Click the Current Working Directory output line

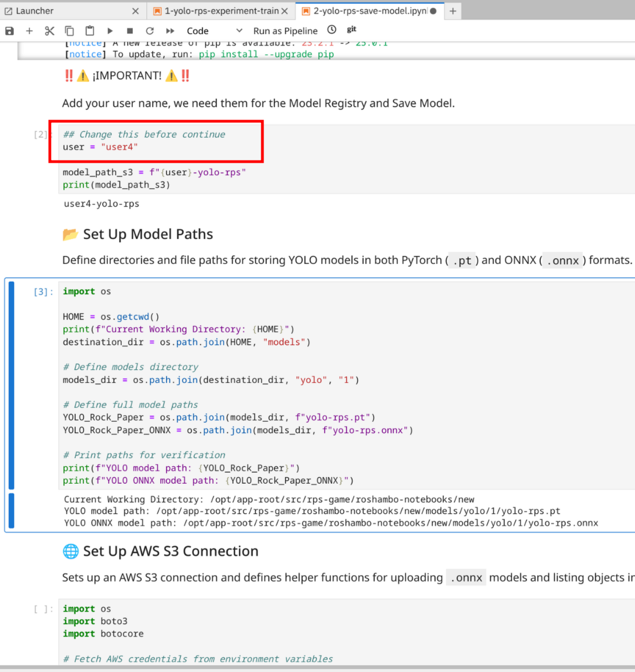[x=269, y=499]
